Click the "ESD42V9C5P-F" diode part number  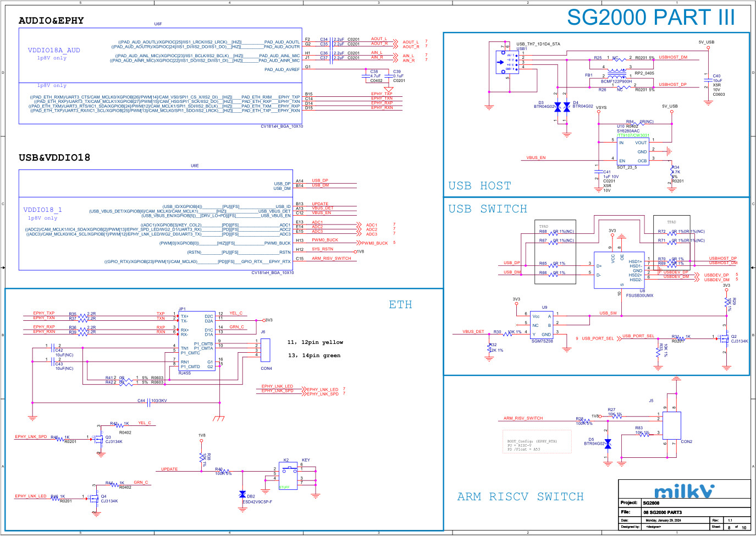click(x=257, y=502)
